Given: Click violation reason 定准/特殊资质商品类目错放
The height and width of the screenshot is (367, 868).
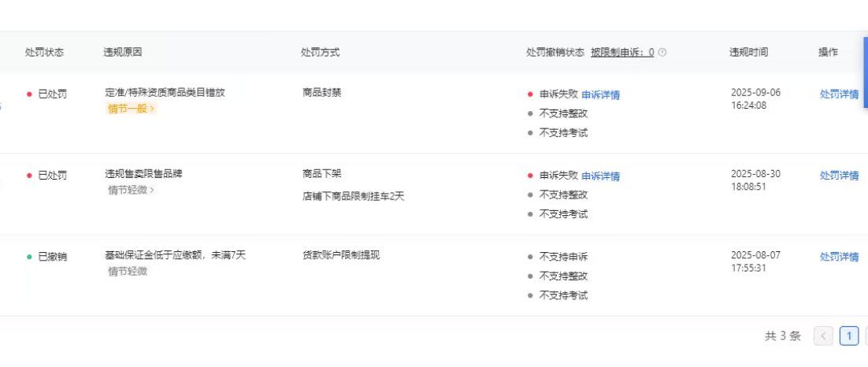Looking at the screenshot, I should tap(165, 92).
